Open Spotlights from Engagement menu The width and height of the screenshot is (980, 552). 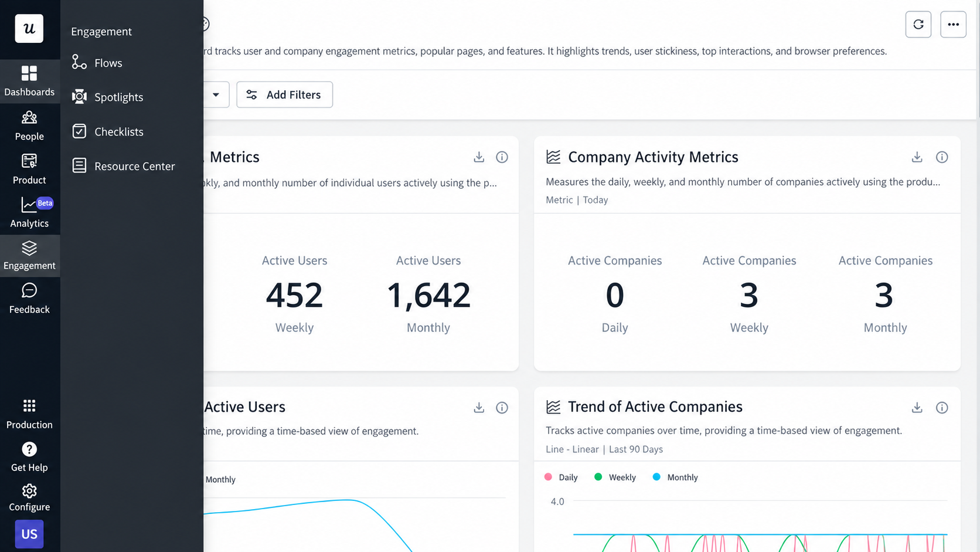coord(107,97)
